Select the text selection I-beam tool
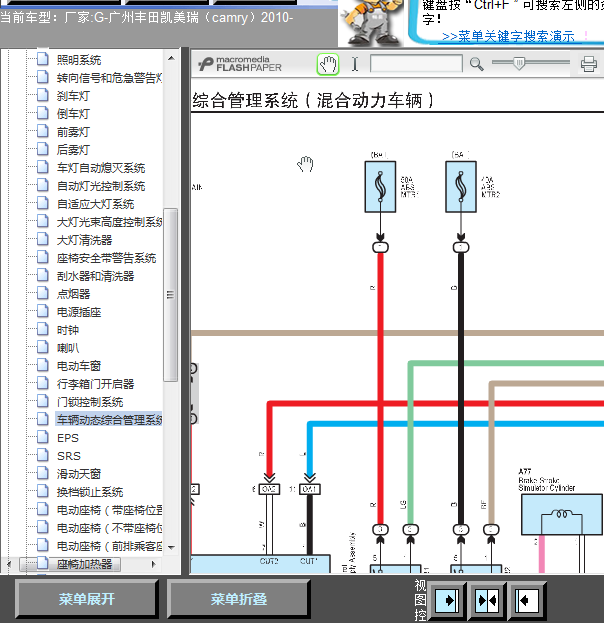The width and height of the screenshot is (604, 623). click(x=355, y=64)
